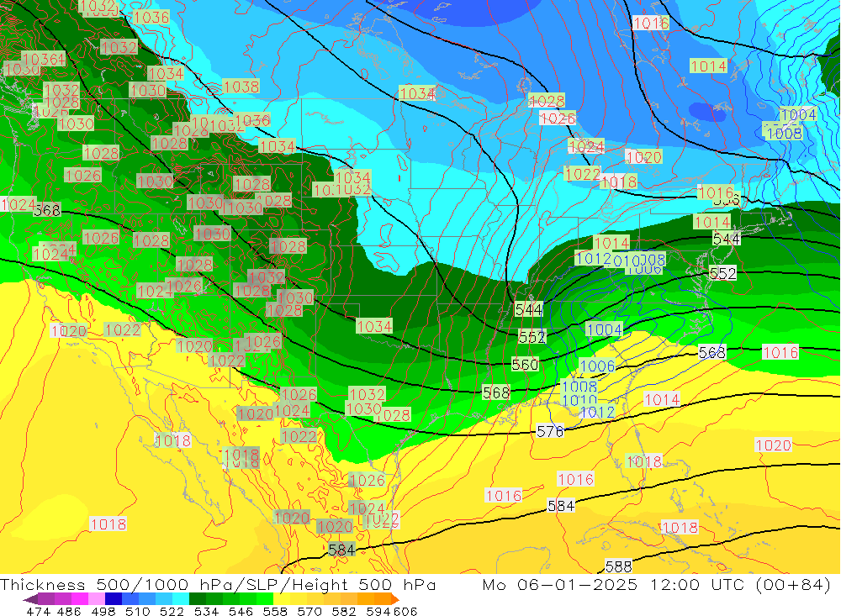Click the legend value 582
The height and width of the screenshot is (616, 841).
click(344, 611)
